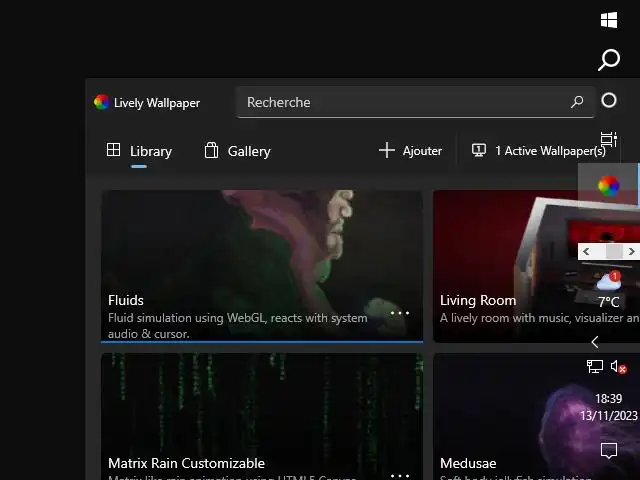Screen dimensions: 640x480
Task: Open the weather widget showing 7°C
Action: (609, 290)
